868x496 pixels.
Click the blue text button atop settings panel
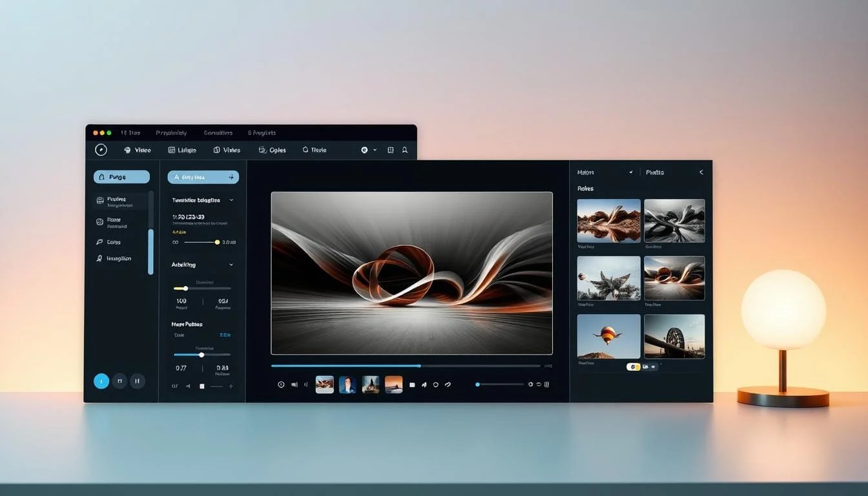tap(203, 177)
